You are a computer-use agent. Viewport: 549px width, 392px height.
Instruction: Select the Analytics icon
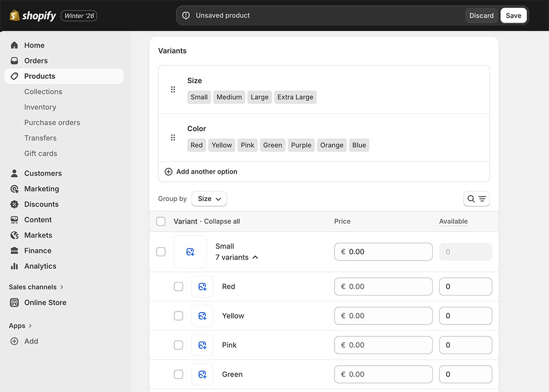tap(14, 266)
